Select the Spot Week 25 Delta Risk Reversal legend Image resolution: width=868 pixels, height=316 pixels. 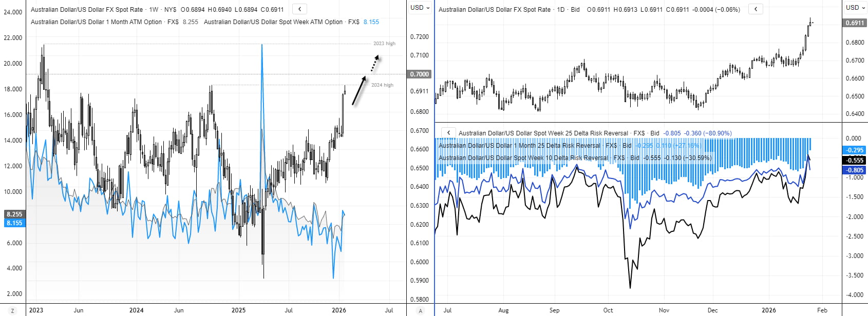pos(543,133)
